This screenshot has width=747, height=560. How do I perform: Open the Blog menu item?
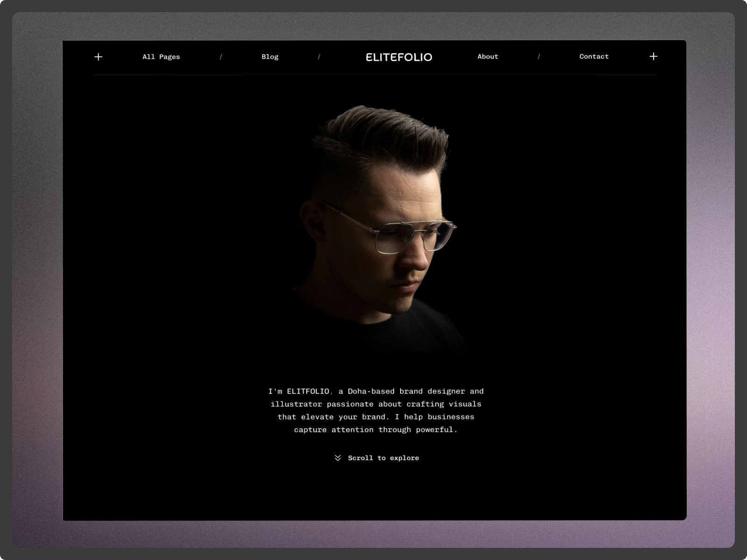pos(270,56)
